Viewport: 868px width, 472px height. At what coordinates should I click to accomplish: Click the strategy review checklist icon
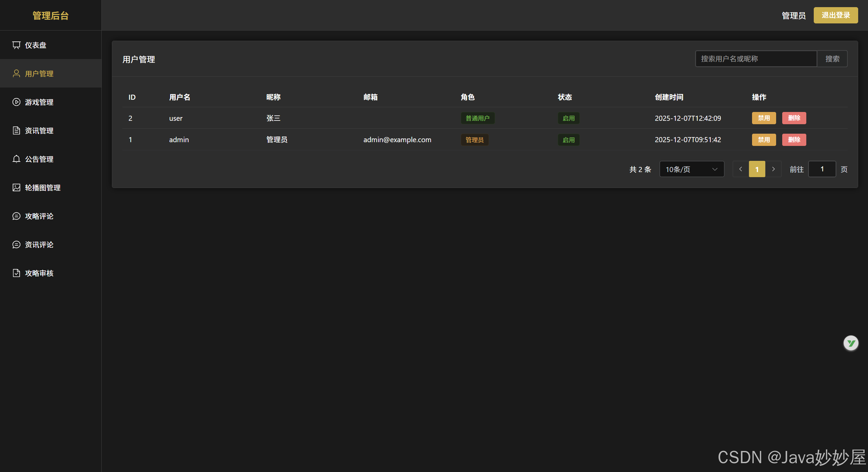(x=16, y=273)
